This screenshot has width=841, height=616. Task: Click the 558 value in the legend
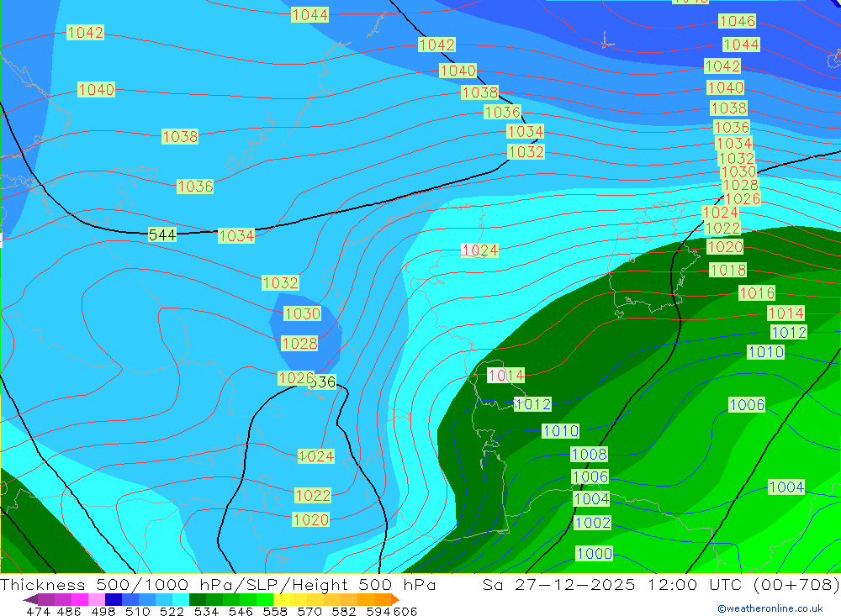tap(275, 611)
